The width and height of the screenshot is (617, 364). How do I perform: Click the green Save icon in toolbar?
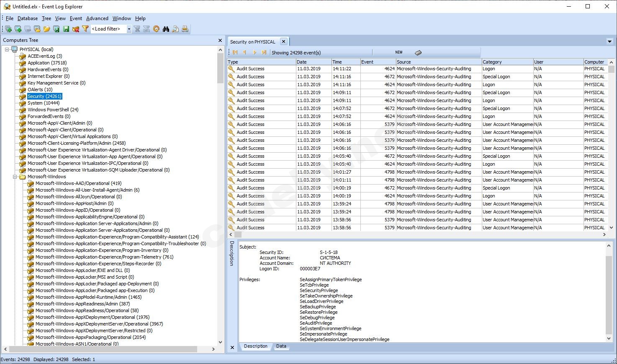[x=66, y=29]
